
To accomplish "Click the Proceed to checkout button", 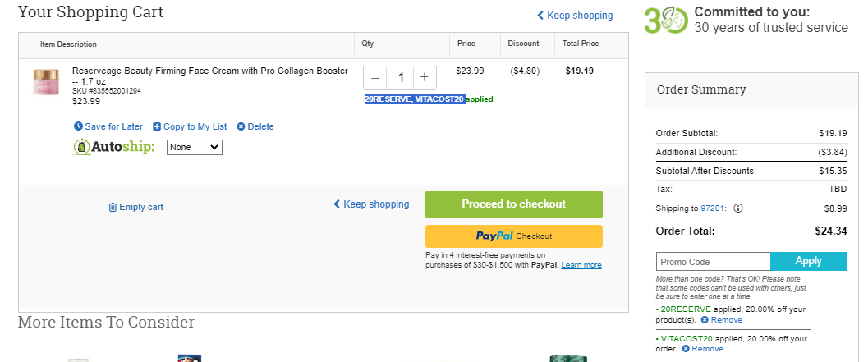I will pos(514,204).
